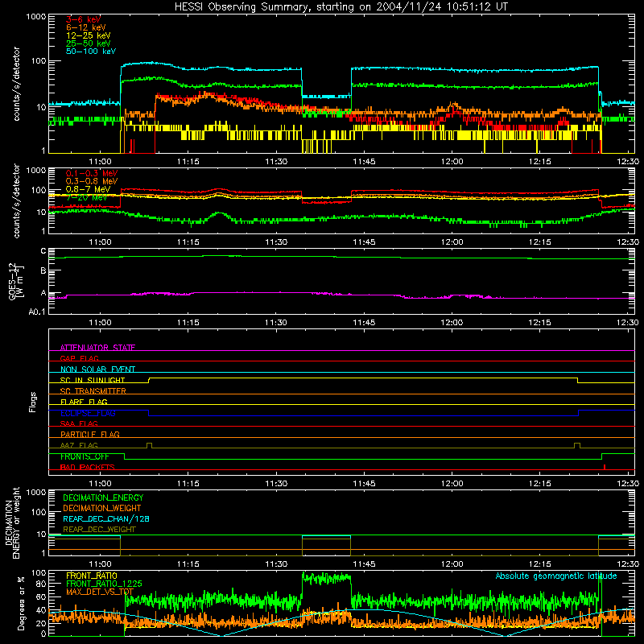
Task: Click the 0.3-0.8 MeV legend label
Action: point(92,181)
